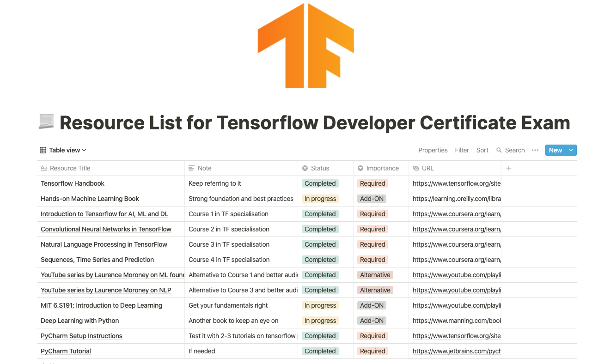The image size is (592, 364).
Task: Click Completed status of PyCharm Tutorial row
Action: coord(320,351)
